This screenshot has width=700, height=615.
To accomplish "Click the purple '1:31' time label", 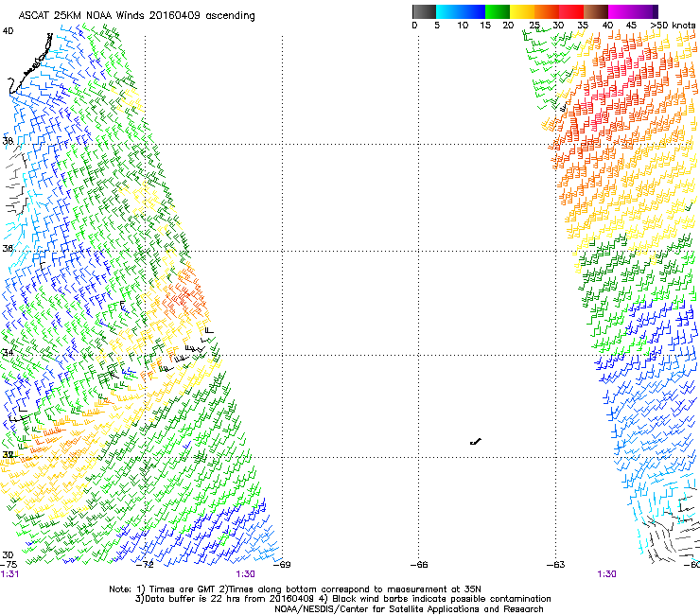I will coord(9,574).
